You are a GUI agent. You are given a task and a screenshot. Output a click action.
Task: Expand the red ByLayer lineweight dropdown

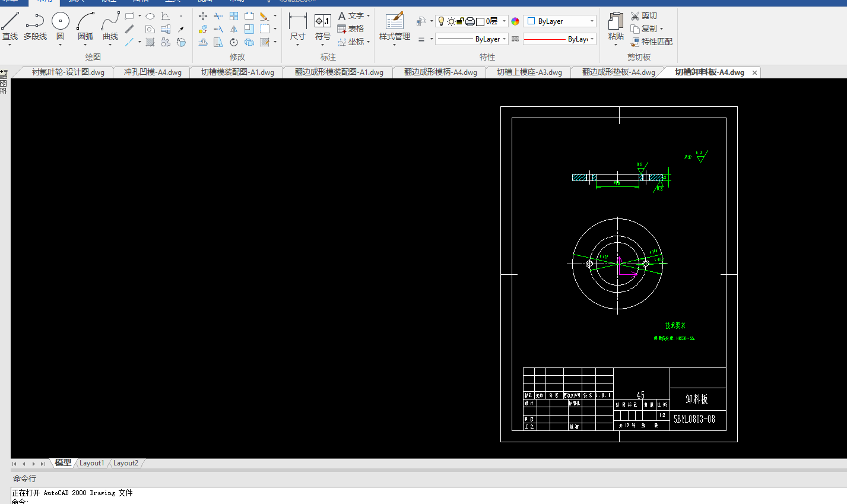[592, 39]
